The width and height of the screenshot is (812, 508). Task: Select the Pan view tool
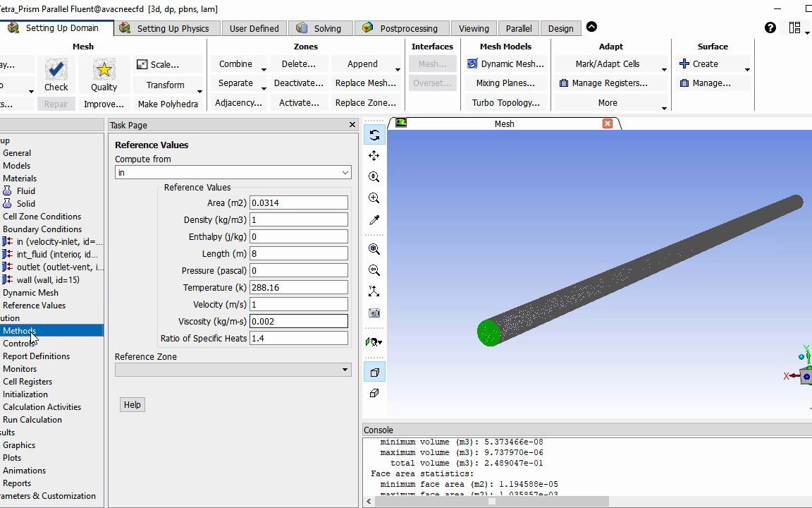tap(374, 155)
